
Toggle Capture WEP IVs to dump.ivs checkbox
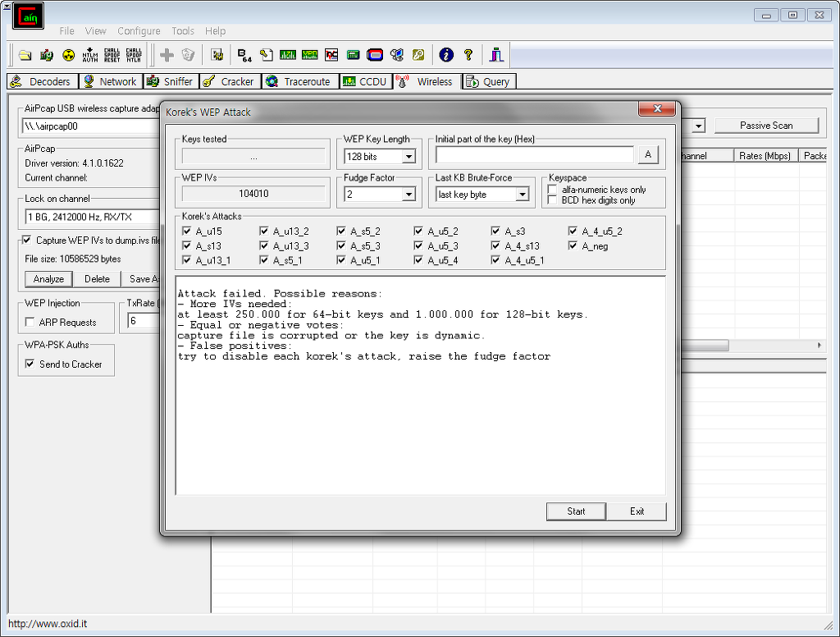click(x=27, y=241)
